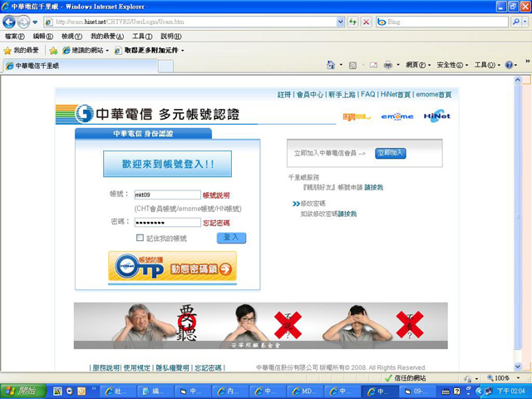The image size is (532, 399).
Task: Click the Refresh page icon
Action: (x=352, y=22)
